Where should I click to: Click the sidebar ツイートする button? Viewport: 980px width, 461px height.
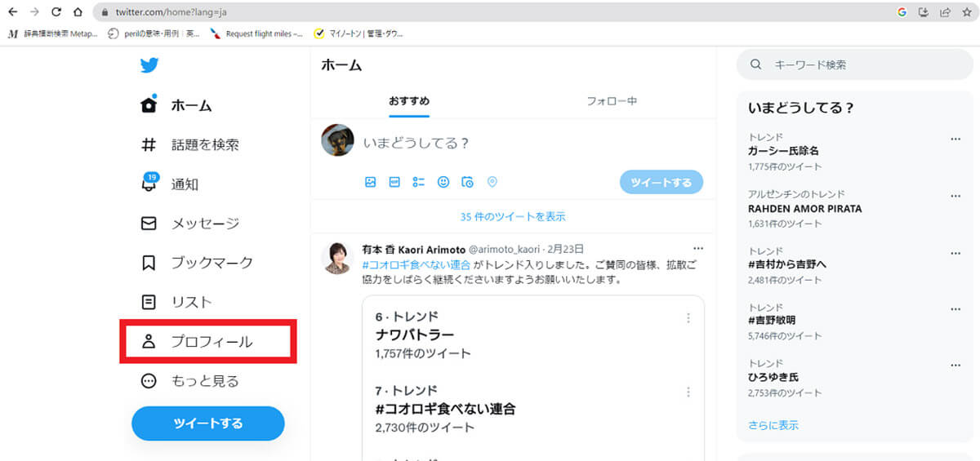[208, 423]
